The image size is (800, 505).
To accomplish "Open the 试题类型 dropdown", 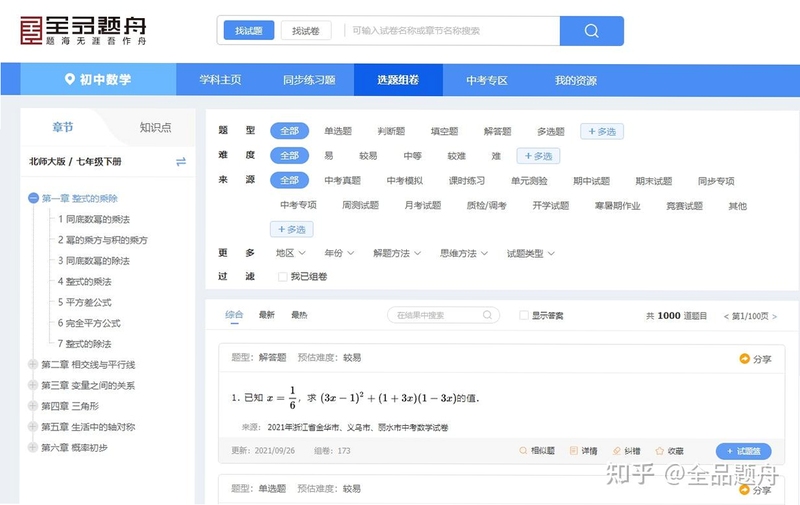I will [x=531, y=254].
